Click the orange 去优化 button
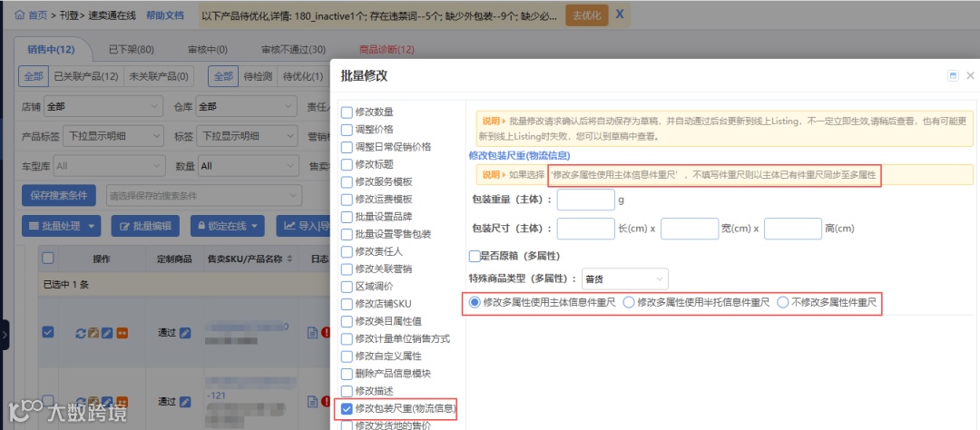The image size is (980, 430). (587, 15)
